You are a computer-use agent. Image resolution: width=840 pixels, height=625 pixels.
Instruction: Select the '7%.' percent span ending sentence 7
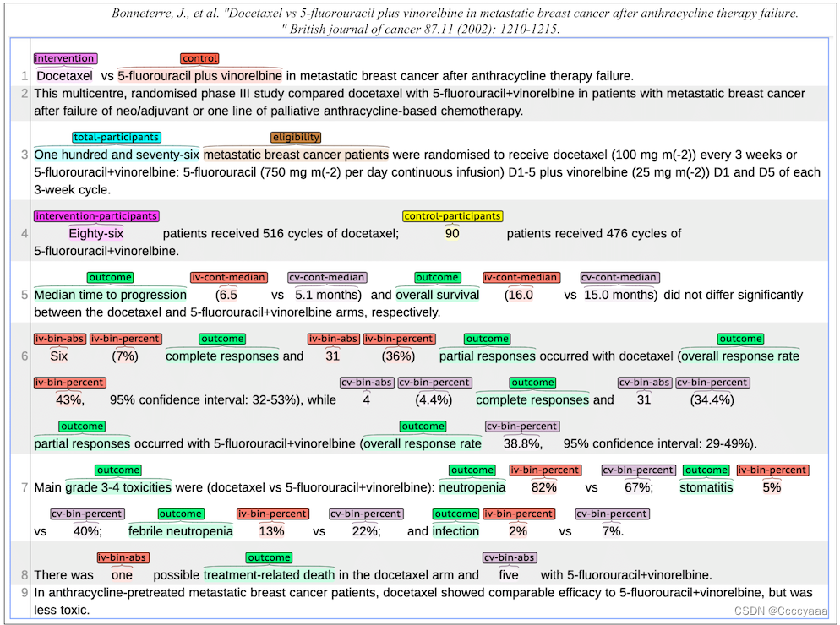click(x=613, y=531)
